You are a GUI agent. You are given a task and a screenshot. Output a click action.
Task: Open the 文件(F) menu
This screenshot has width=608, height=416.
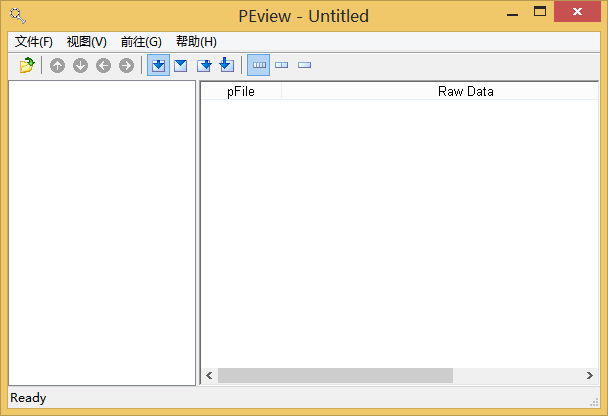34,41
